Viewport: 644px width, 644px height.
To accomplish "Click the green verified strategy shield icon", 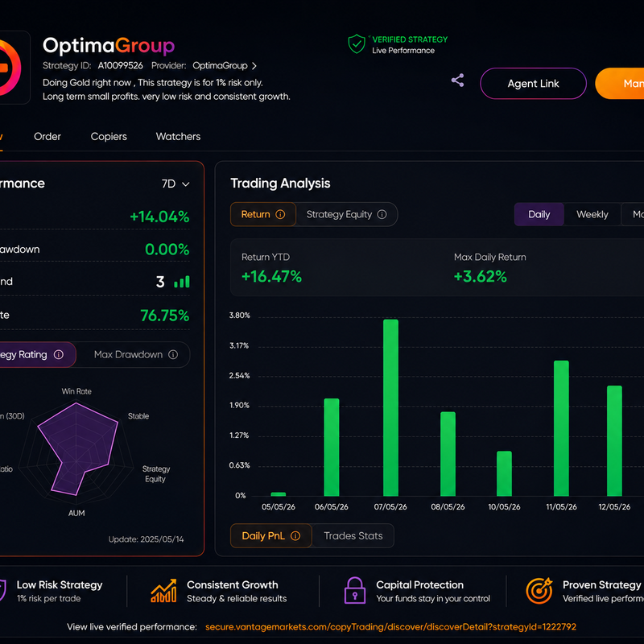I will point(356,44).
